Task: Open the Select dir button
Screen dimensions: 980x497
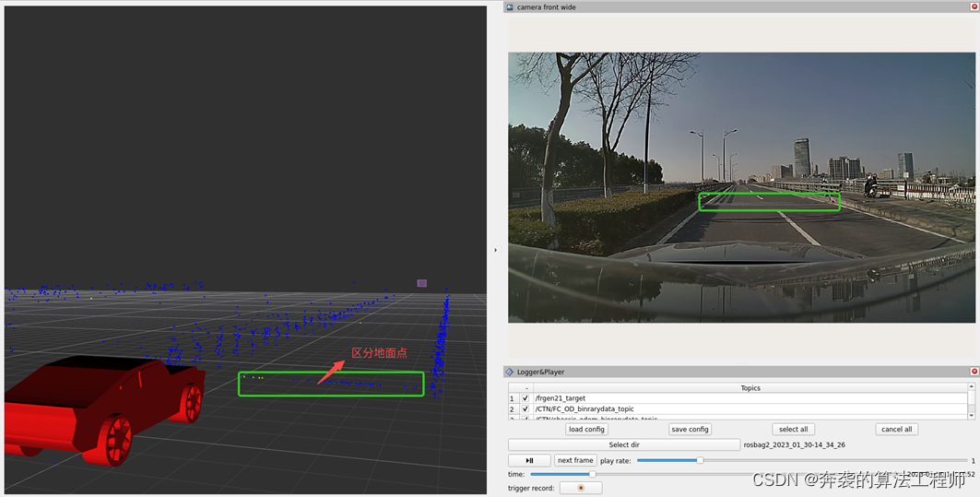Action: coord(624,444)
